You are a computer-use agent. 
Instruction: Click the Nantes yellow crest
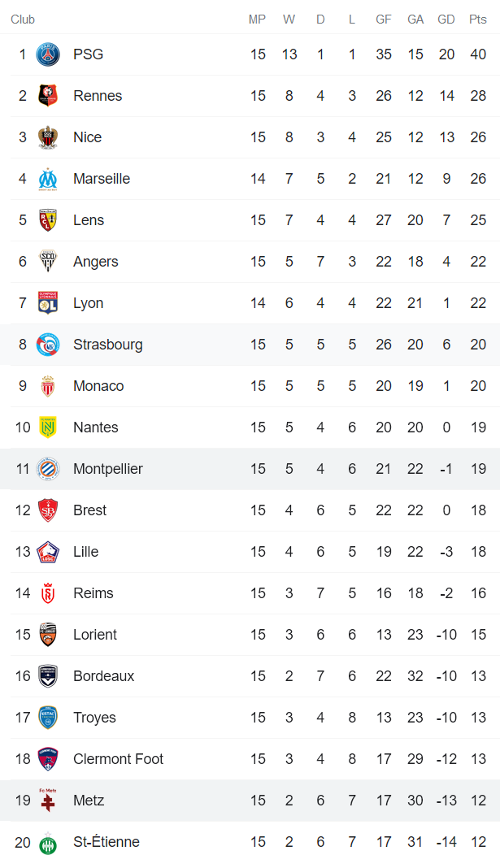click(48, 427)
